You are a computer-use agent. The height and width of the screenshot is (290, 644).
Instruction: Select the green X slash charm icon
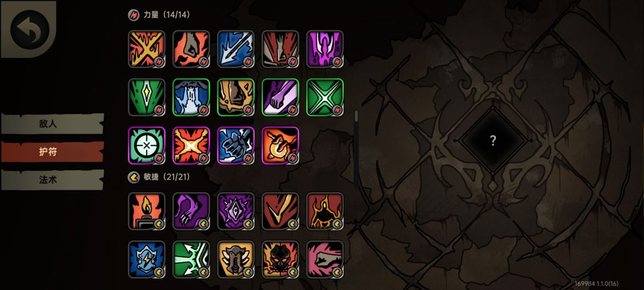coord(325,97)
